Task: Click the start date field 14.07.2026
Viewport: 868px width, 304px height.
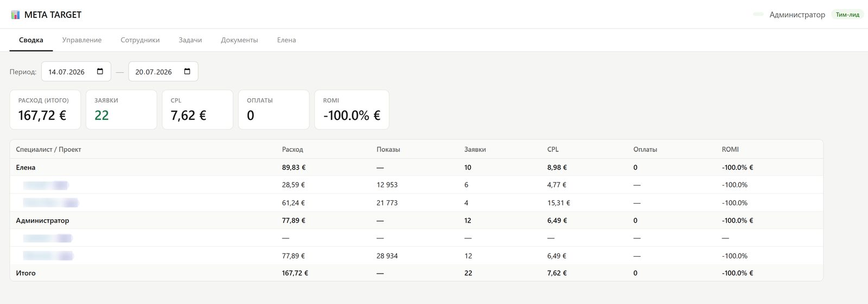Action: pos(76,72)
